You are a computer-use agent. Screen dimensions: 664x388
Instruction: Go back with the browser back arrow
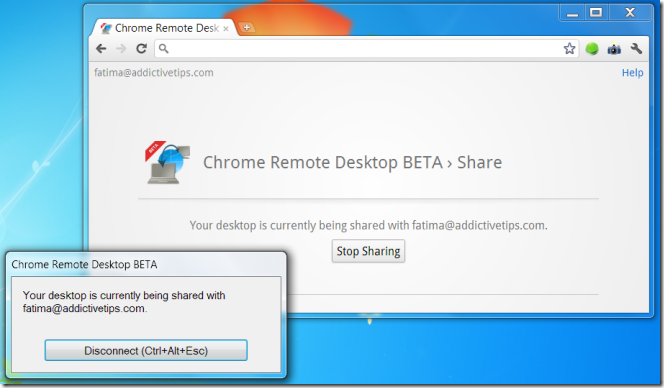pyautogui.click(x=101, y=49)
